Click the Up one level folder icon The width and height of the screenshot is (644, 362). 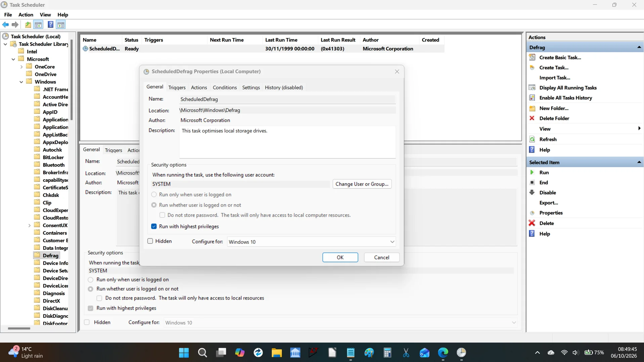pyautogui.click(x=28, y=25)
